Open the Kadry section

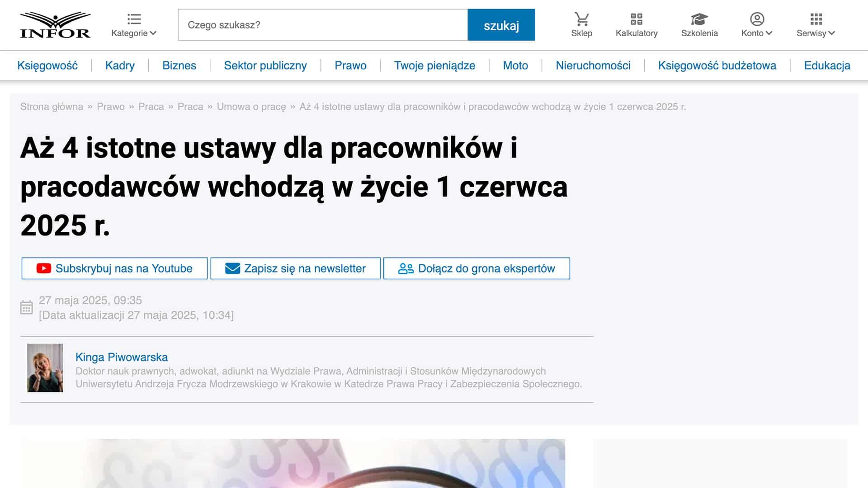(120, 66)
